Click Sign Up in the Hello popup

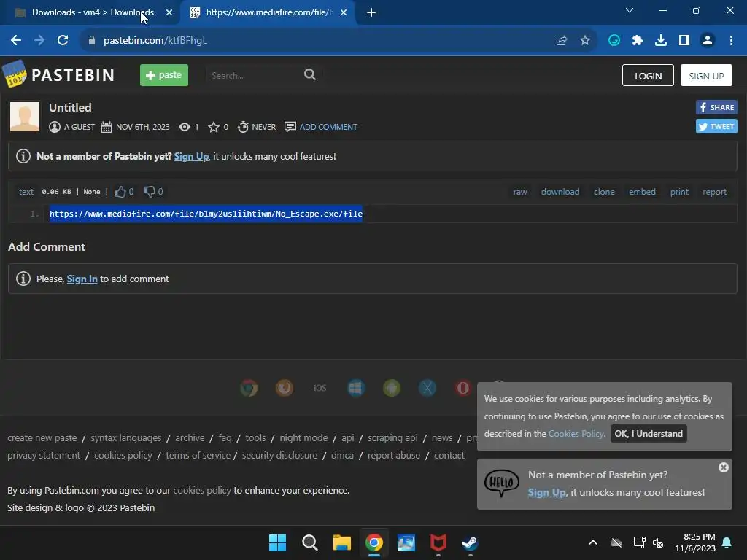pyautogui.click(x=547, y=492)
